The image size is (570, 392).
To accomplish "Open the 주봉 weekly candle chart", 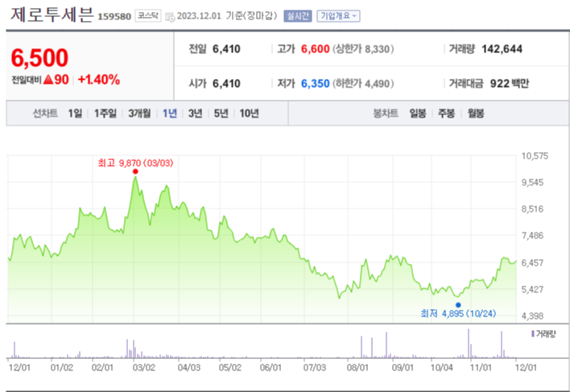I will pyautogui.click(x=446, y=113).
